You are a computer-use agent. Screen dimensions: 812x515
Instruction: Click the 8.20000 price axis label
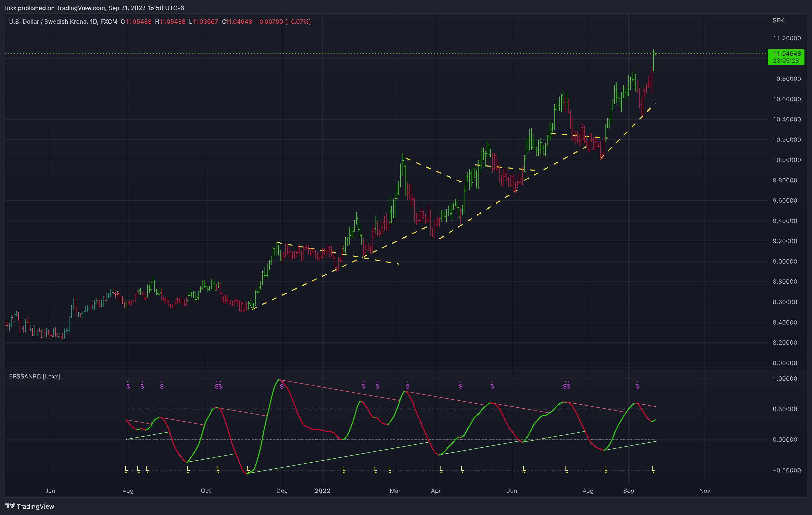785,343
